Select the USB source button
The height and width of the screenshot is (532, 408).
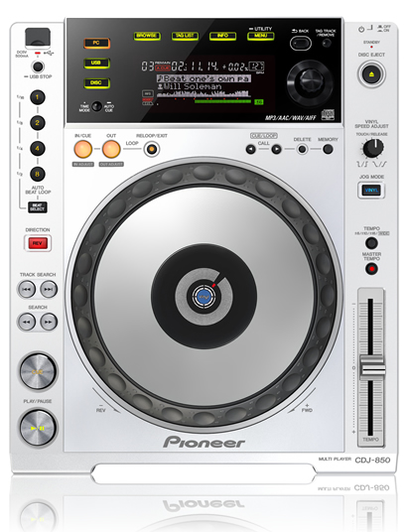click(96, 64)
